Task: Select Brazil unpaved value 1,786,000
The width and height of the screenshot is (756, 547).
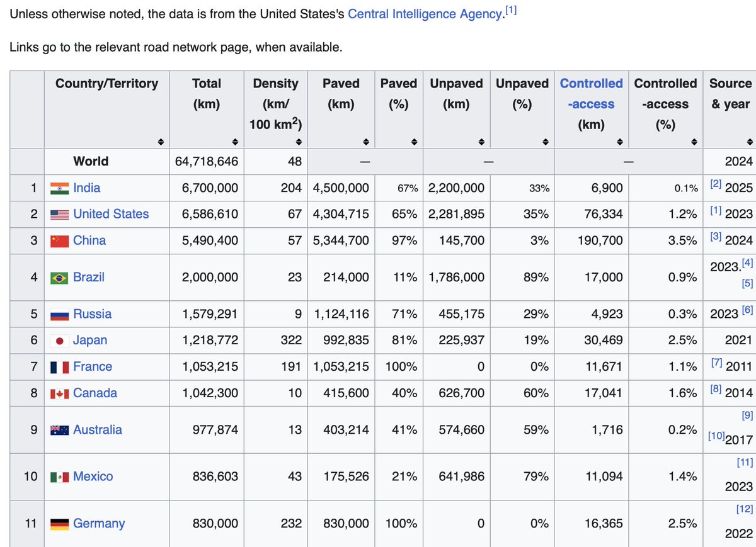Action: click(x=456, y=277)
